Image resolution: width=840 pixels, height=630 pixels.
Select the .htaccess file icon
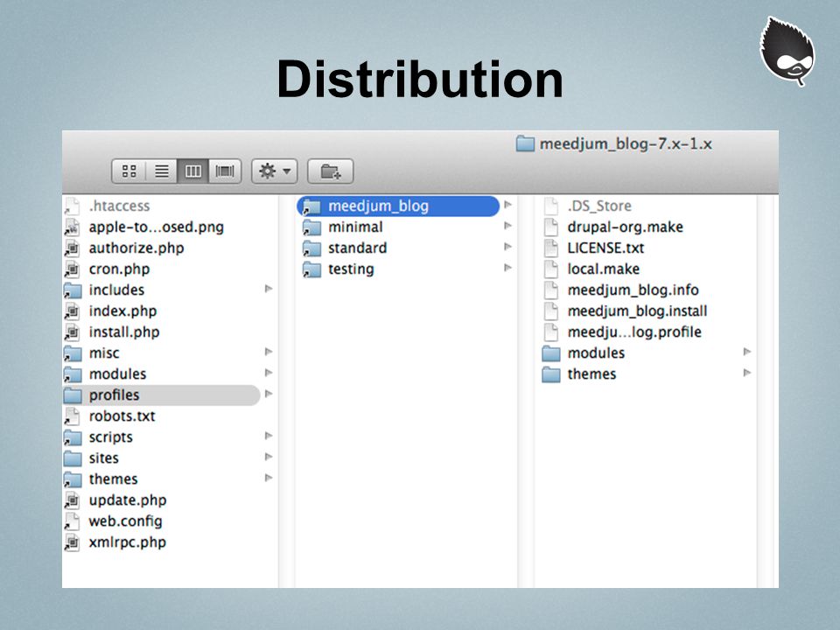pos(73,206)
